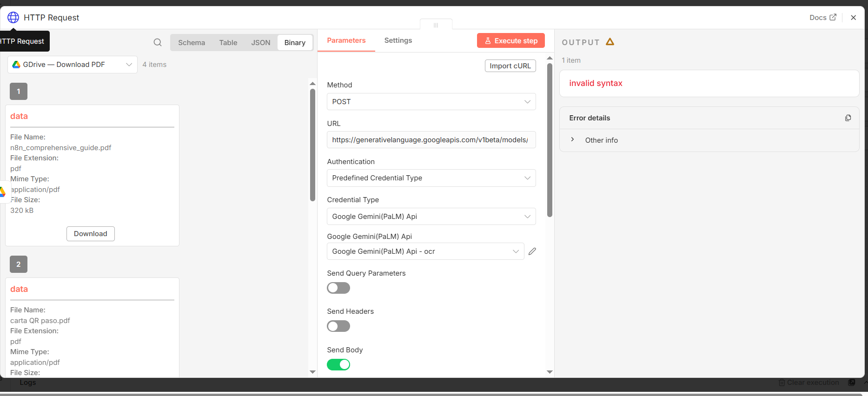Click the HTTP Request globe icon
The width and height of the screenshot is (868, 396).
point(13,17)
